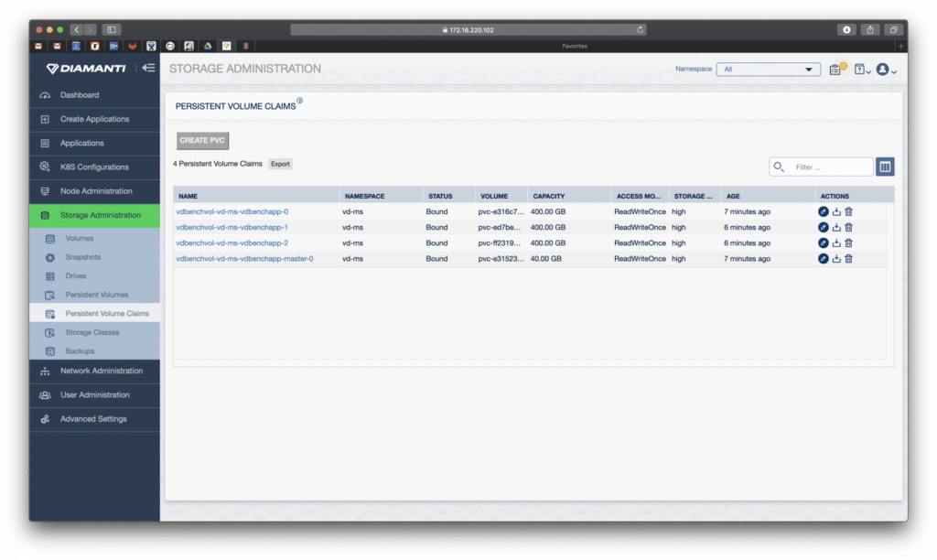
Task: Expand User Administration
Action: pyautogui.click(x=94, y=395)
